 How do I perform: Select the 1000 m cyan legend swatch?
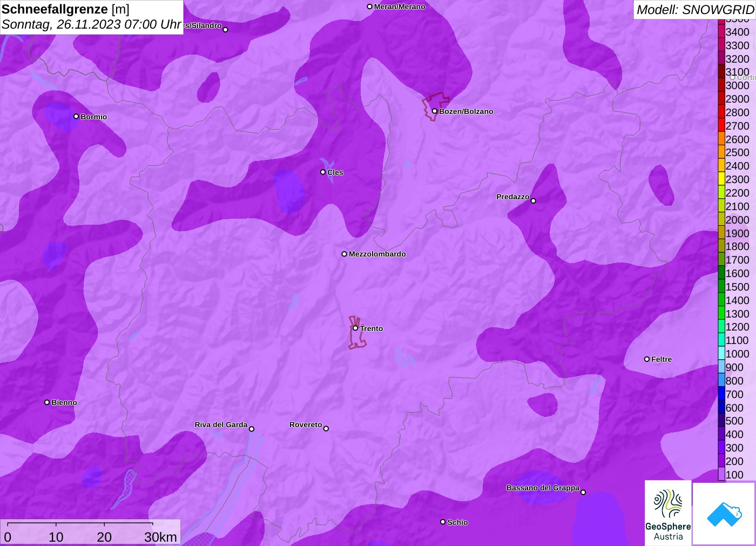pos(721,353)
